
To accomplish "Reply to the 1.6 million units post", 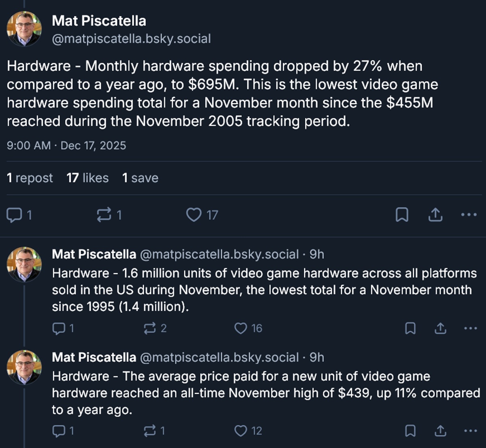I will click(x=59, y=328).
